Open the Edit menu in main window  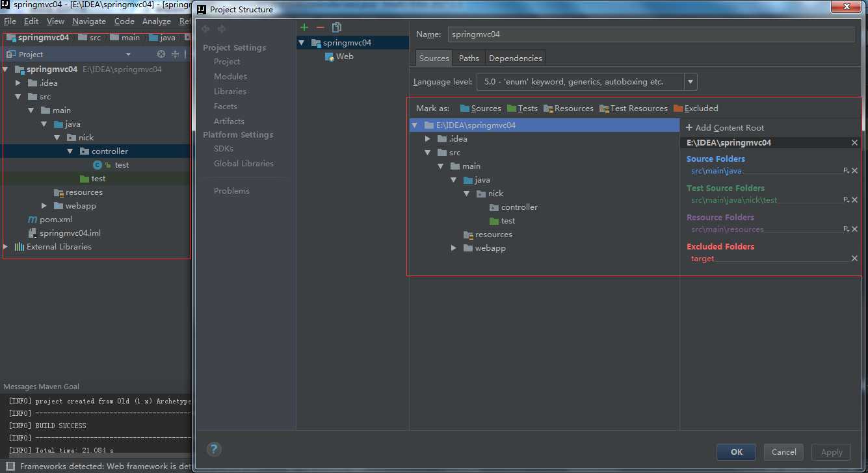click(31, 21)
